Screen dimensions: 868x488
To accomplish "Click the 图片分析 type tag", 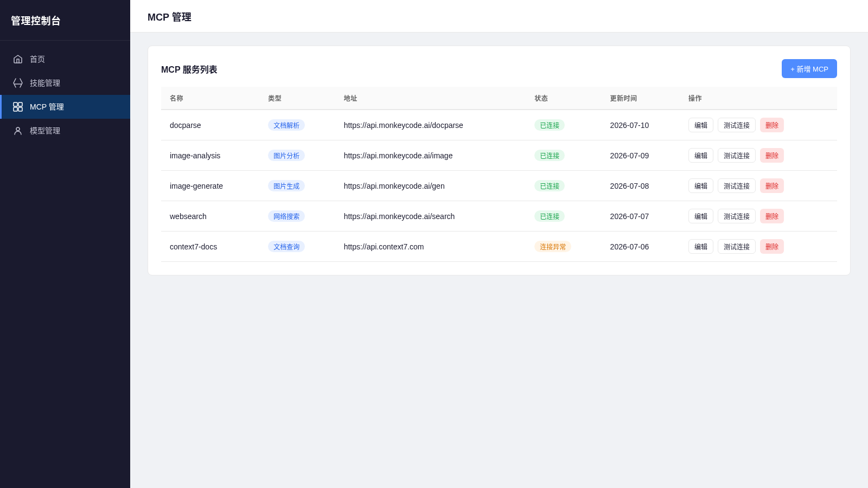I will click(286, 156).
